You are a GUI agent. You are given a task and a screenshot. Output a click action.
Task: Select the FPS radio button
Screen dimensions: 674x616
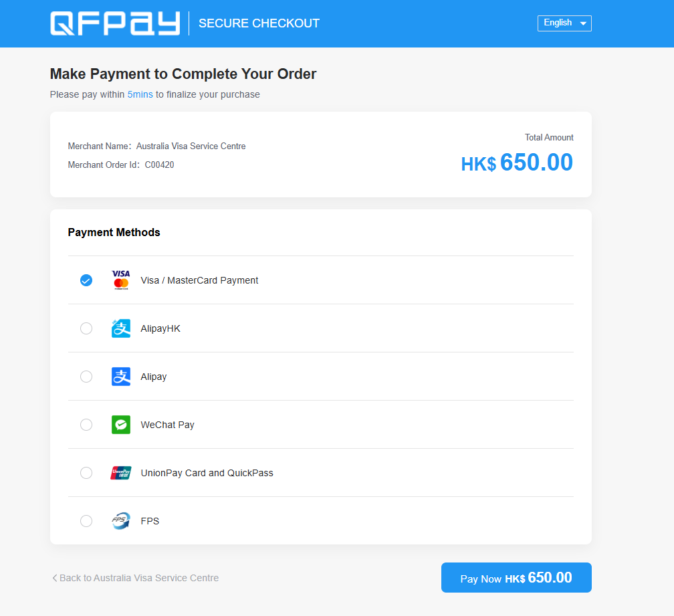(x=86, y=521)
